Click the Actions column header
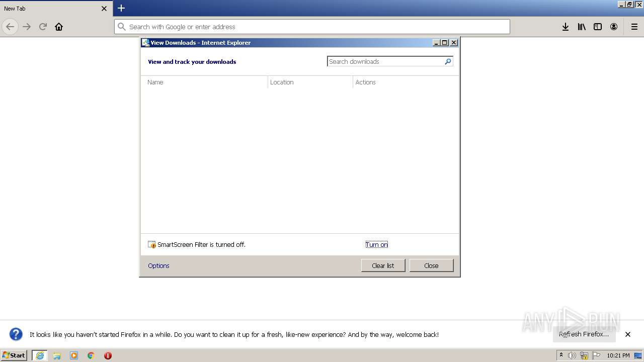644x362 pixels. click(406, 82)
